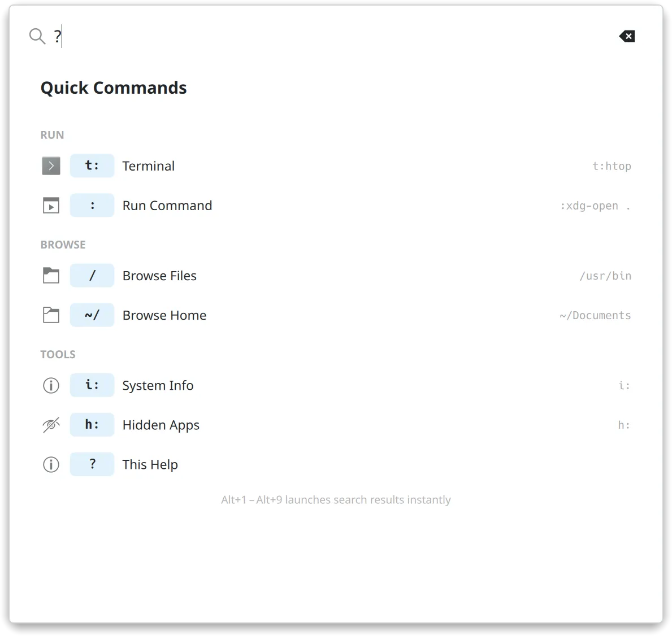Screen dimensions: 672x636
Task: Choose the Terminal quick command
Action: [336, 165]
